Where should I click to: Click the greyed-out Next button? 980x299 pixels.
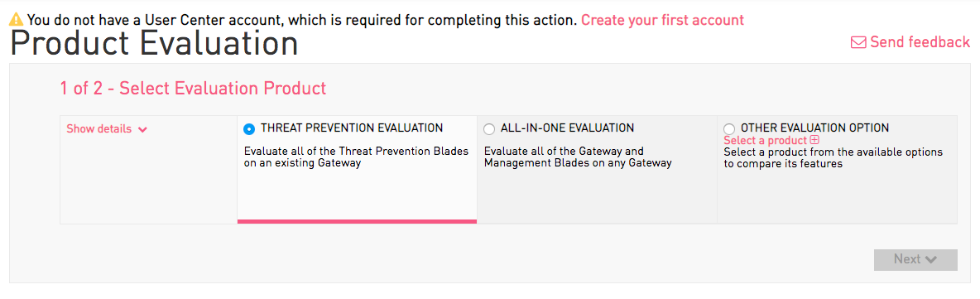pos(915,259)
